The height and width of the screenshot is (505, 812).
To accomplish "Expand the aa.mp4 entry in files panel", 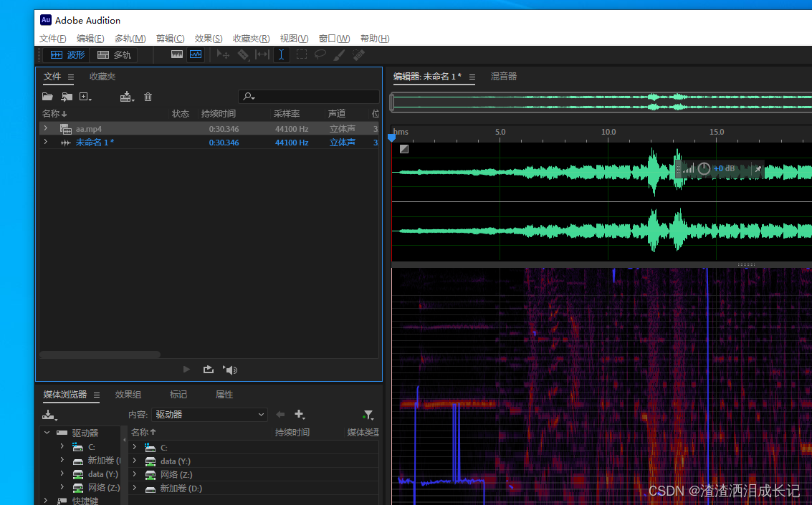I will [45, 128].
